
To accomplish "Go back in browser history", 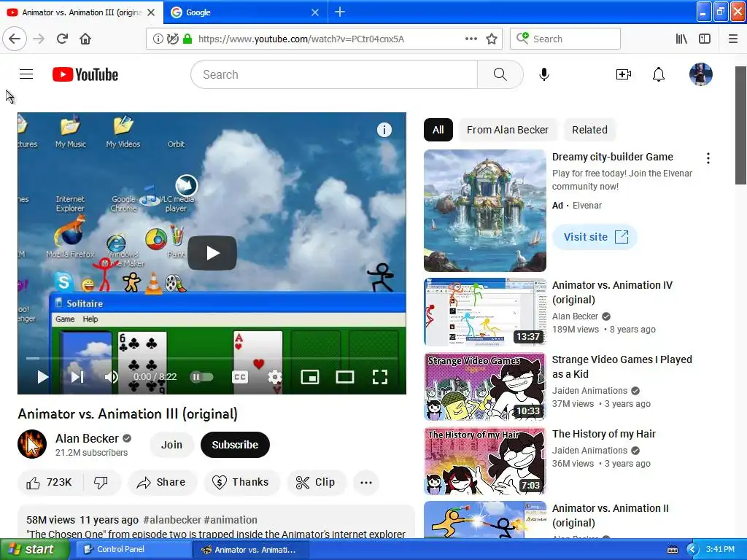I will 15,39.
